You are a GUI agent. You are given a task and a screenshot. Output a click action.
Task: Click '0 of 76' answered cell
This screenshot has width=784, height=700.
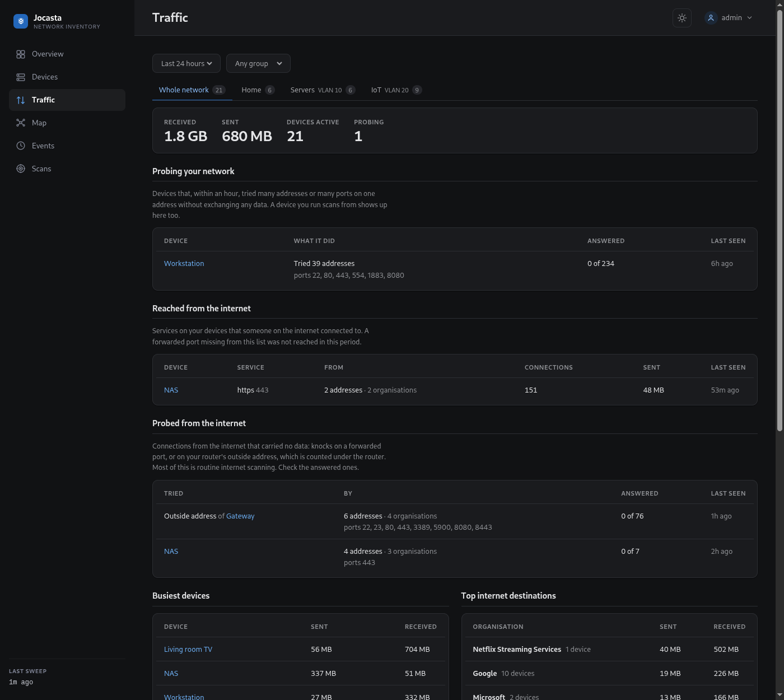[x=632, y=516]
